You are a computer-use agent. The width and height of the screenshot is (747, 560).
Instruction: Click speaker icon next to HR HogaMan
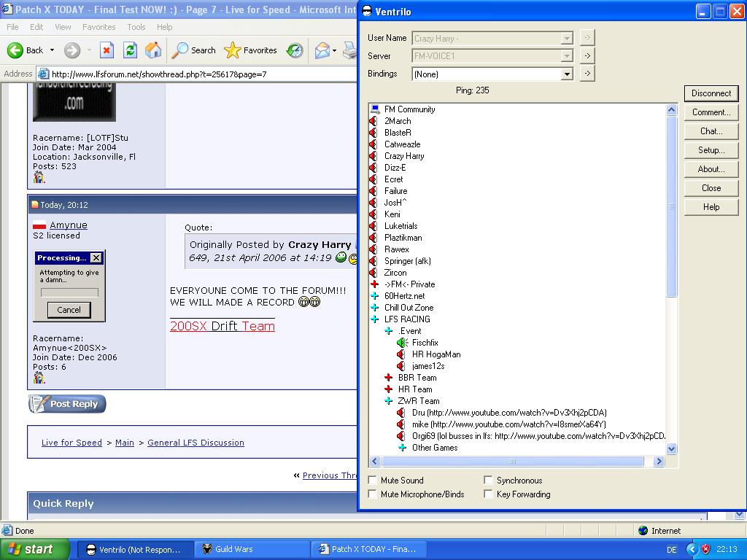click(401, 354)
